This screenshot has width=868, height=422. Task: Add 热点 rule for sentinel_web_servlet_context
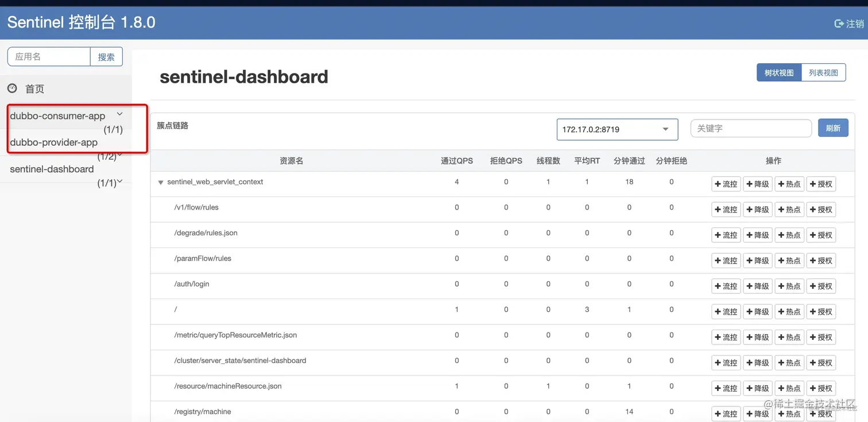(789, 184)
